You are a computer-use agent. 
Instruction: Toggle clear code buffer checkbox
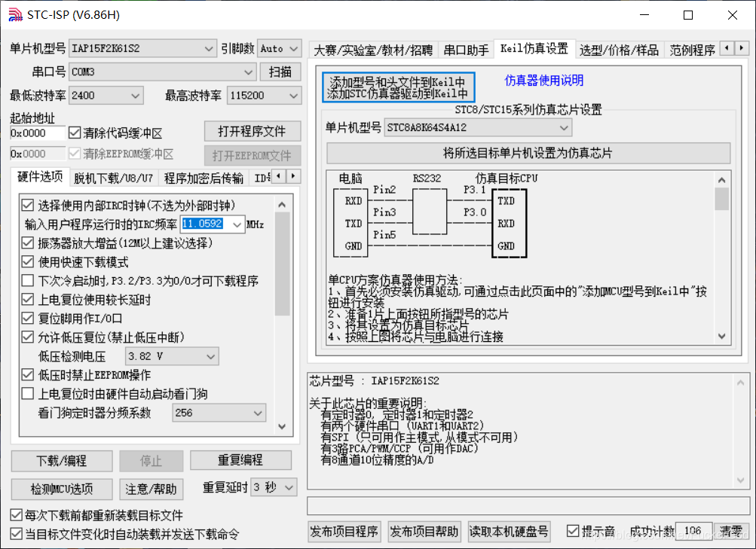pyautogui.click(x=75, y=133)
